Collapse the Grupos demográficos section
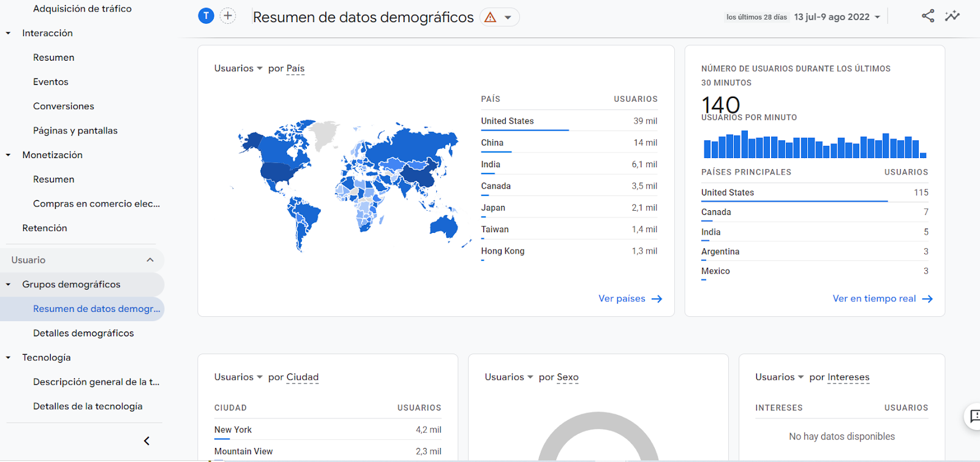980x462 pixels. coord(9,284)
